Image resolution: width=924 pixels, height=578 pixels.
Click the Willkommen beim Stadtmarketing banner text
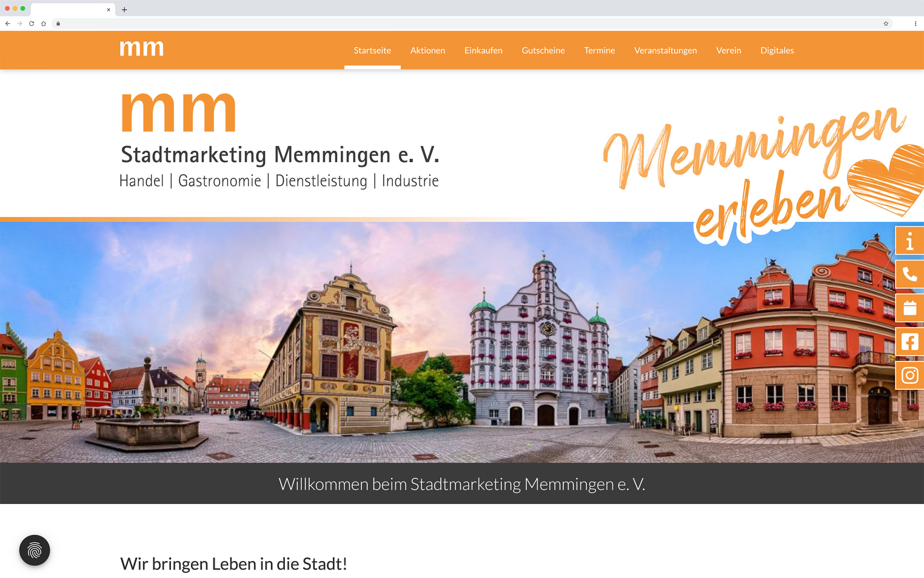462,484
